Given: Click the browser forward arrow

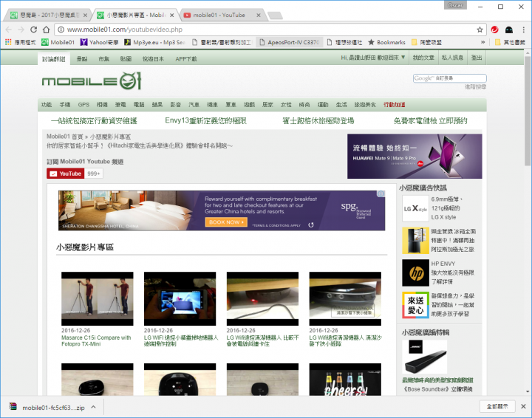Looking at the screenshot, I should coord(21,30).
